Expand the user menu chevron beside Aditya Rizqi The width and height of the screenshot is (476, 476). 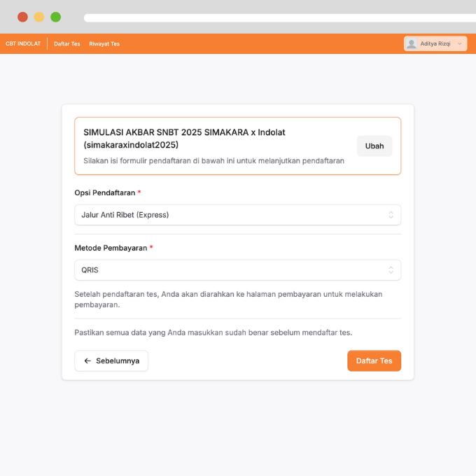(460, 43)
